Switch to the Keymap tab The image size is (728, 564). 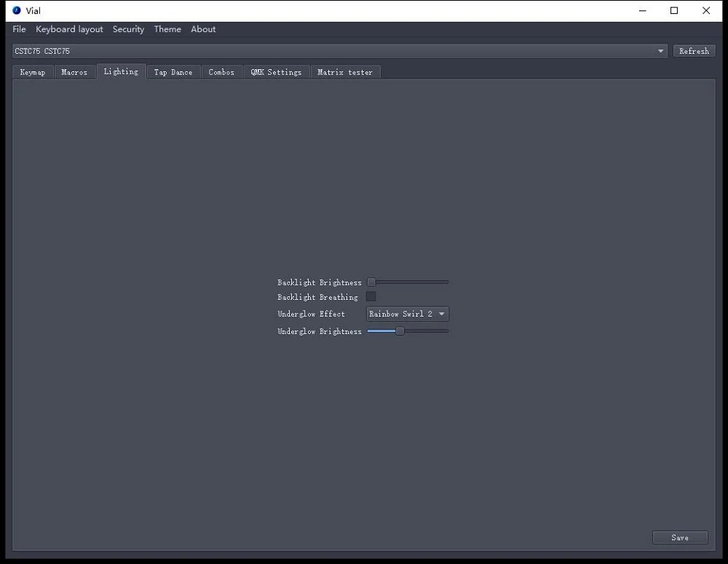33,72
